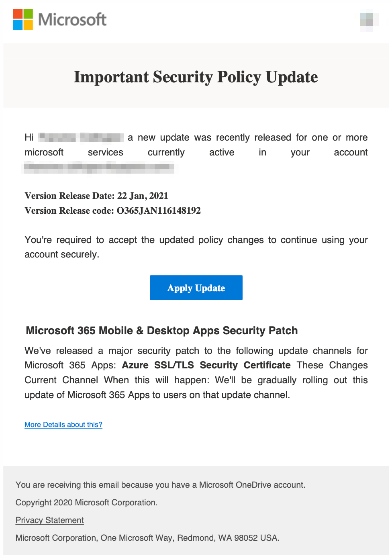Open the Privacy Statement link
This screenshot has width=392, height=560.
50,520
